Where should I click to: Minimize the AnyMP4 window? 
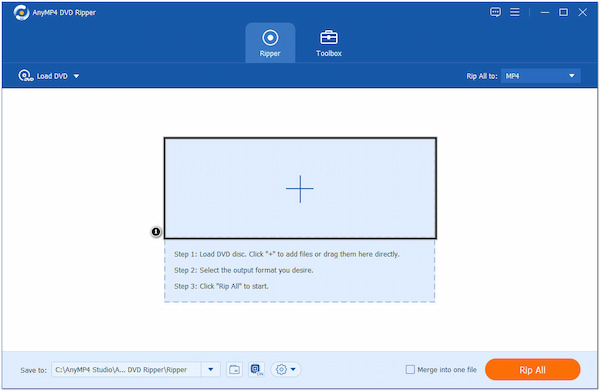tap(545, 13)
